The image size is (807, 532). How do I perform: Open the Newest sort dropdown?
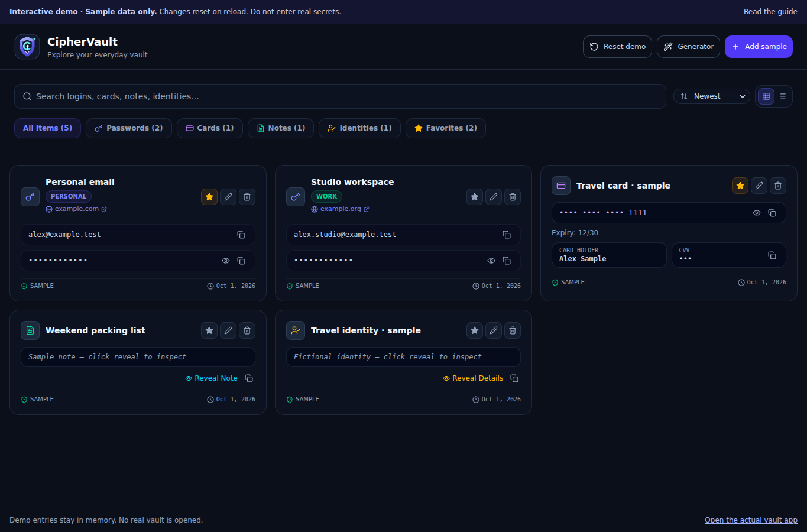712,96
